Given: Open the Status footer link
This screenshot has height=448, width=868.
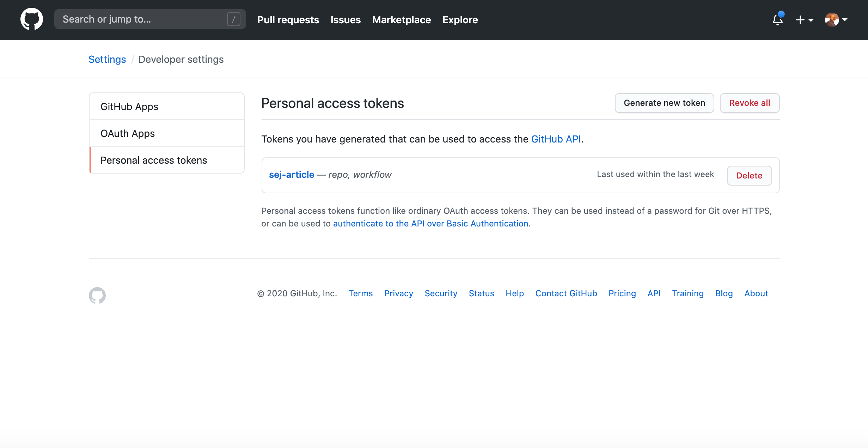Looking at the screenshot, I should (x=481, y=293).
